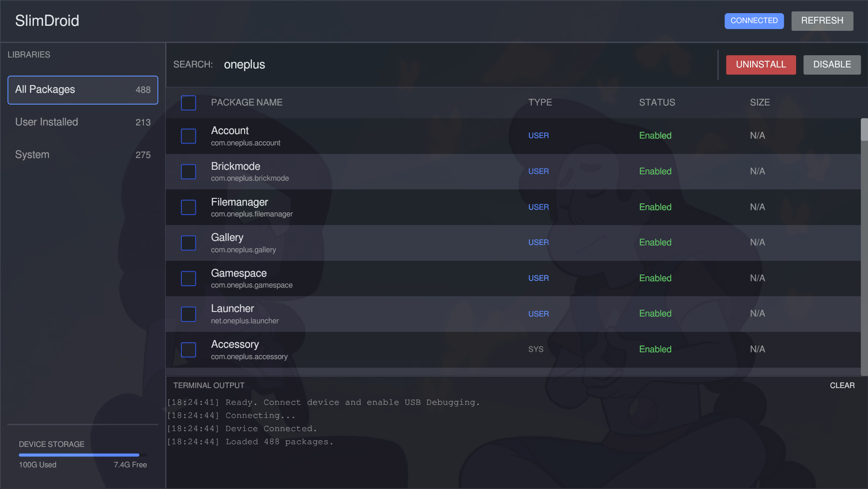The width and height of the screenshot is (868, 489).
Task: Select the Accessory system package checkbox
Action: [x=188, y=350]
